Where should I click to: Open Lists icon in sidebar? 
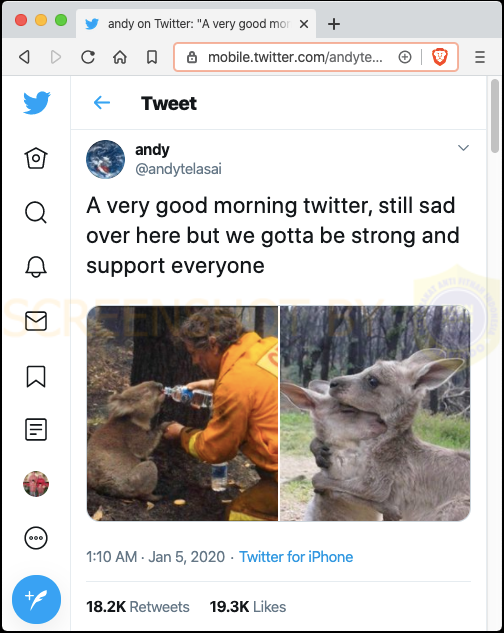(36, 429)
